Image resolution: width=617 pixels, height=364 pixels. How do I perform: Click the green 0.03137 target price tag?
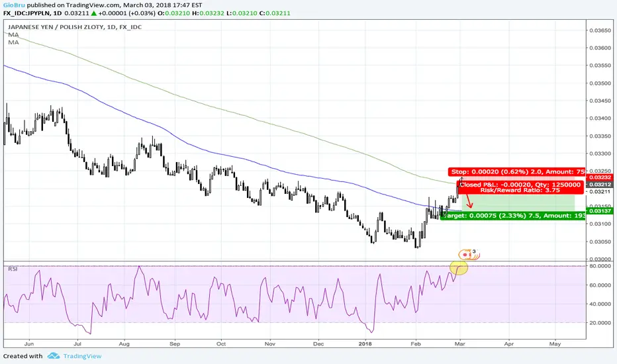pos(600,211)
